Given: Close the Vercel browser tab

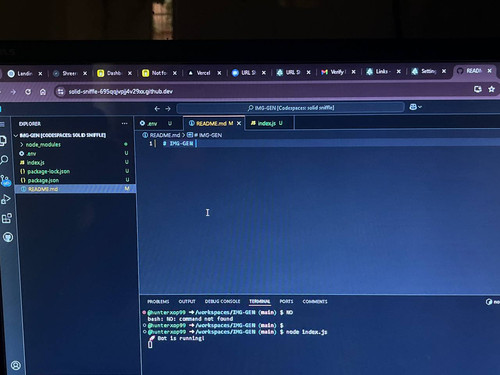Looking at the screenshot, I should click(x=219, y=73).
